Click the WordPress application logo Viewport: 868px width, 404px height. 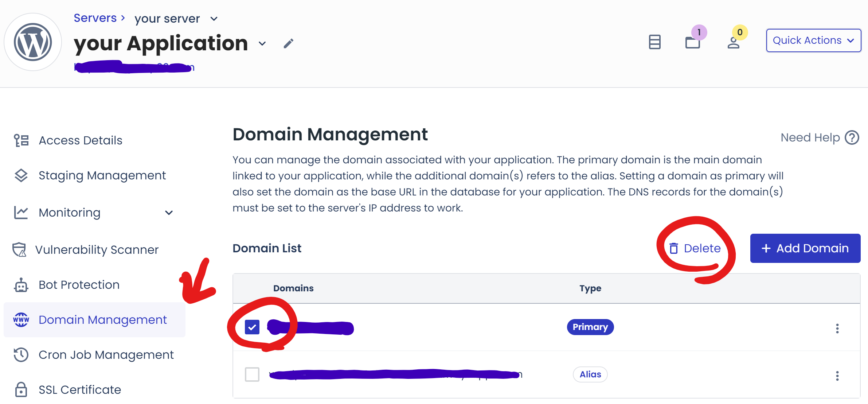pyautogui.click(x=33, y=42)
